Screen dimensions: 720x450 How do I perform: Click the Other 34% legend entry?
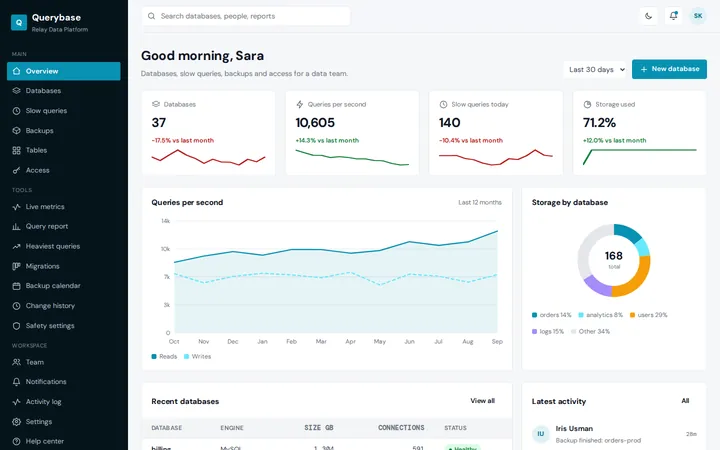tap(590, 332)
